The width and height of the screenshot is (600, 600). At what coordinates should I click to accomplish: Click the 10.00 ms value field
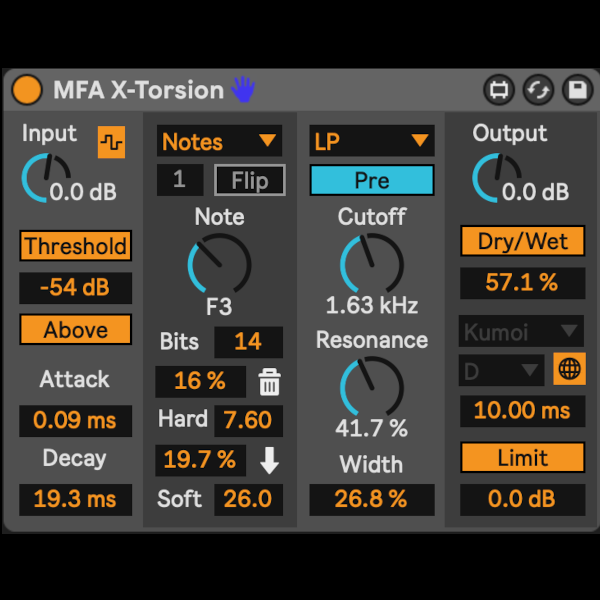pyautogui.click(x=523, y=411)
